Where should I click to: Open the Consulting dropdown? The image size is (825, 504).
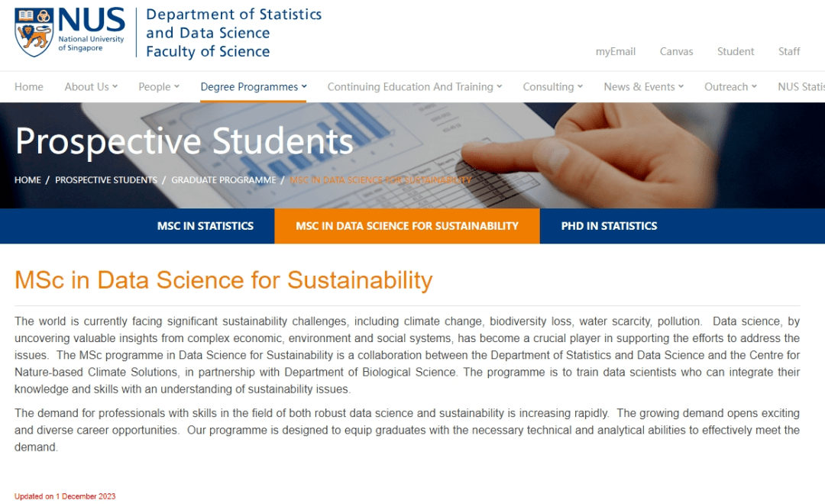click(x=552, y=86)
